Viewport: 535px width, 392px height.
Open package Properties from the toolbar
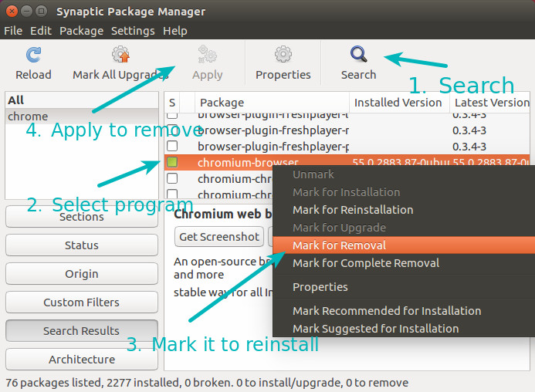coord(283,55)
